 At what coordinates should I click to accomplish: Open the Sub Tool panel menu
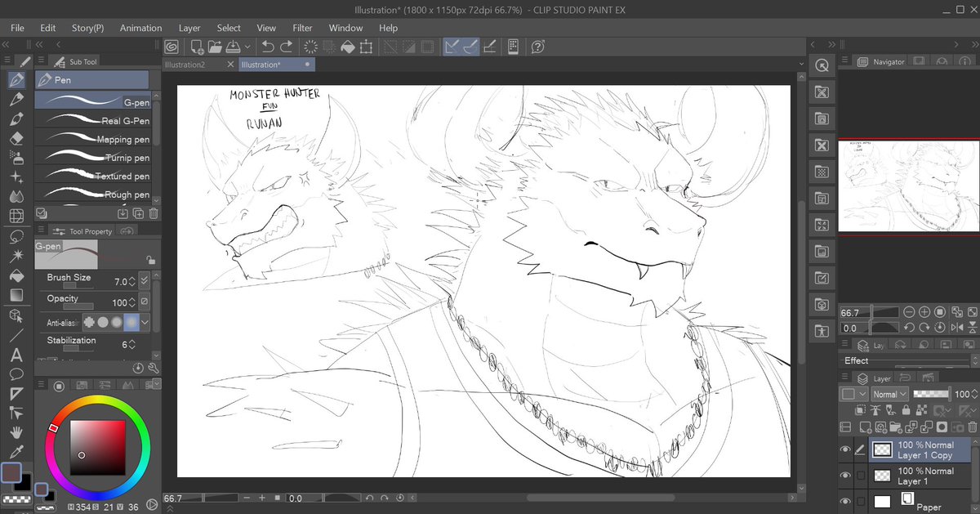[41, 61]
